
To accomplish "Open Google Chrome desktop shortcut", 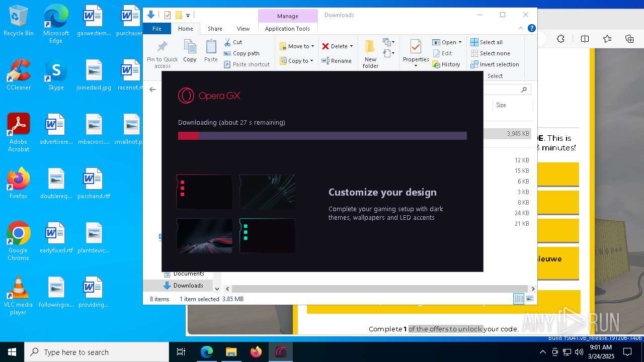I will tap(19, 241).
